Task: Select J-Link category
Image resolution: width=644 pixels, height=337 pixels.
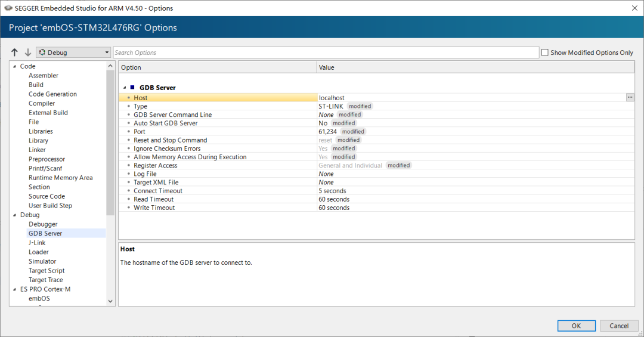Action: tap(37, 243)
